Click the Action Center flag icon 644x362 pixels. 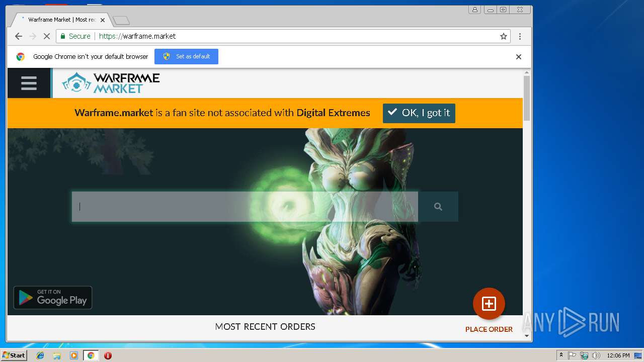point(572,355)
